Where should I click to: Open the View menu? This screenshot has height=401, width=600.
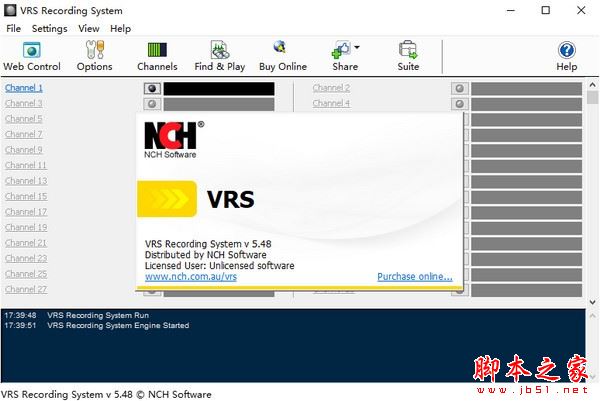[x=89, y=29]
